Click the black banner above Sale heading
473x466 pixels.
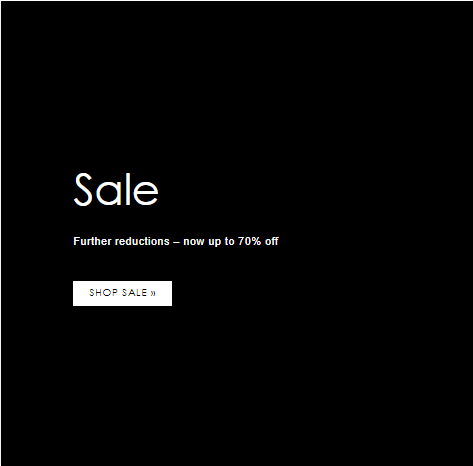coord(236,83)
